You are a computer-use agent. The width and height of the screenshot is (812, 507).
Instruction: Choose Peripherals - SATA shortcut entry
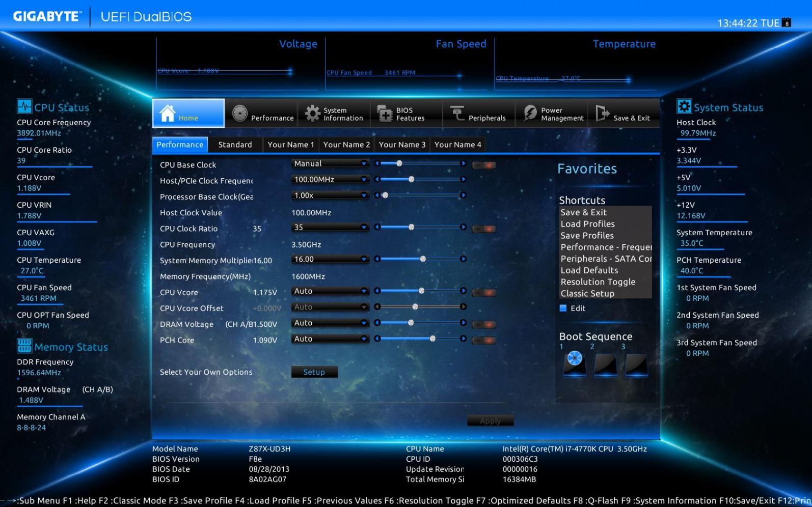[605, 259]
